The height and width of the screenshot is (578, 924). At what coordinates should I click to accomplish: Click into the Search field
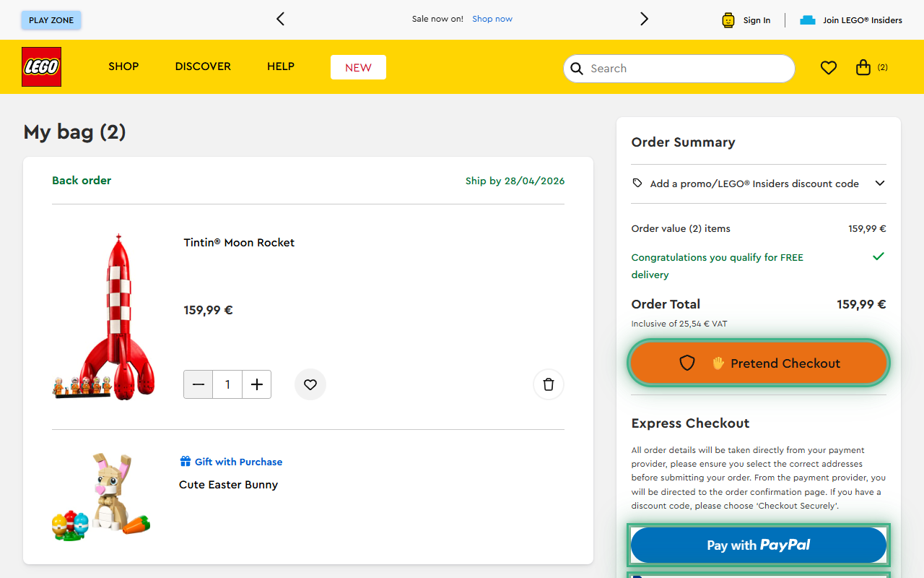pyautogui.click(x=686, y=69)
